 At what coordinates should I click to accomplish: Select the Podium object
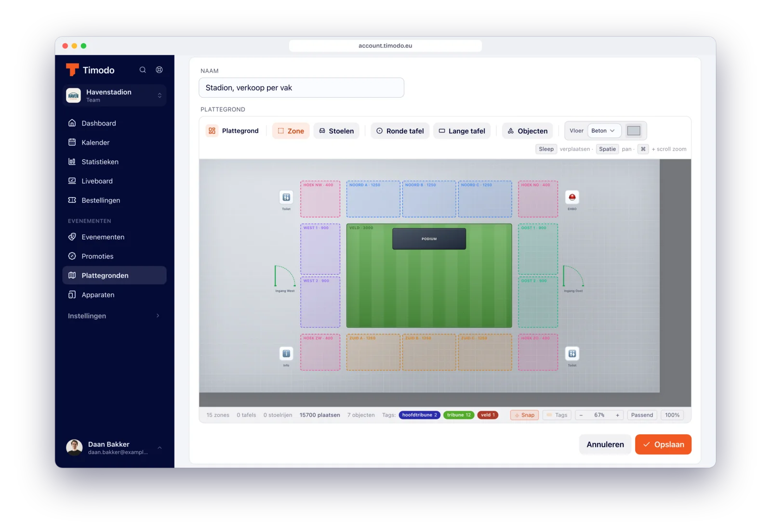point(429,239)
